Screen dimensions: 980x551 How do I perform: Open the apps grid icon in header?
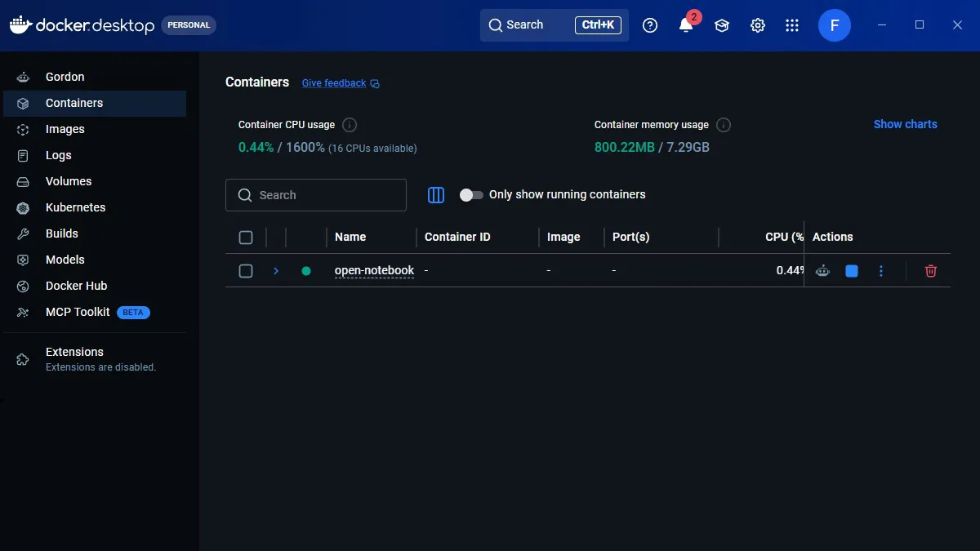(792, 25)
